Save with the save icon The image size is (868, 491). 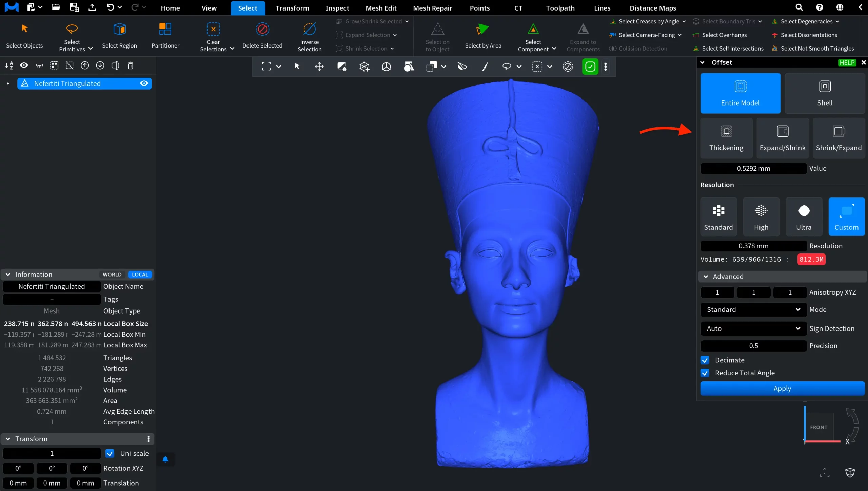click(74, 7)
